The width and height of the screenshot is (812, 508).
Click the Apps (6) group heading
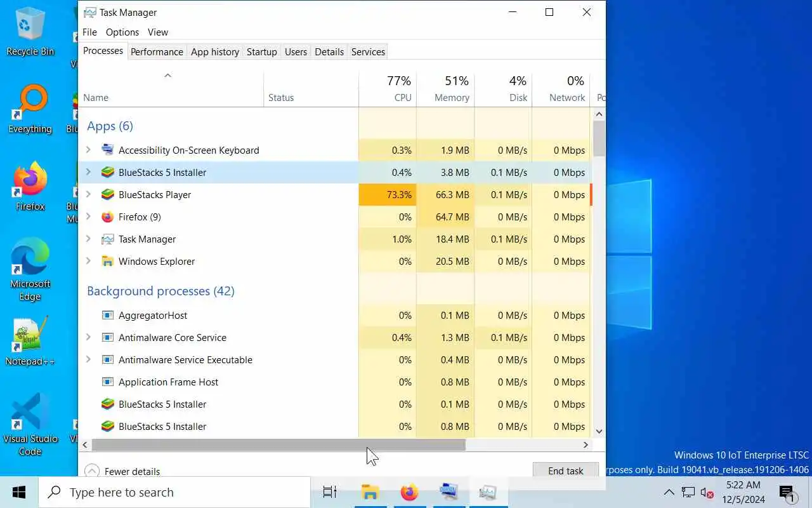click(110, 126)
